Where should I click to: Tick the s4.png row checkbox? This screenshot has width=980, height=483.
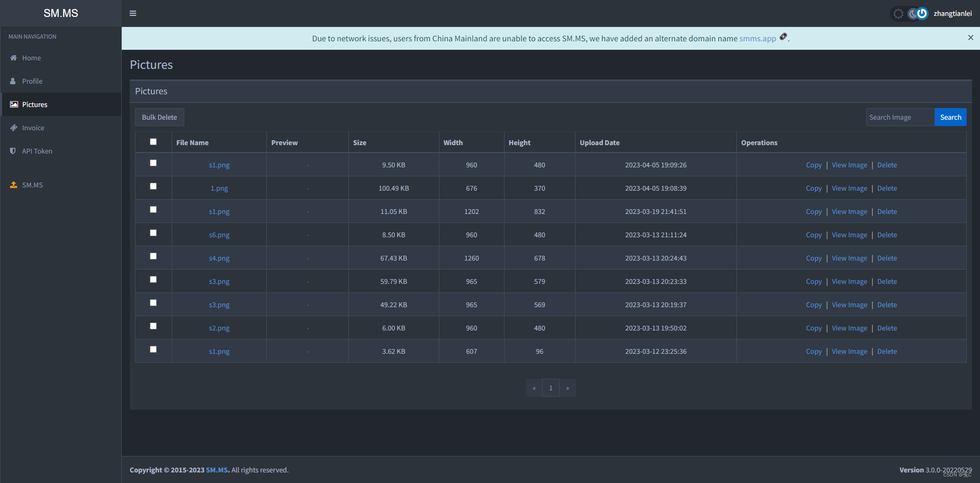[x=154, y=256]
